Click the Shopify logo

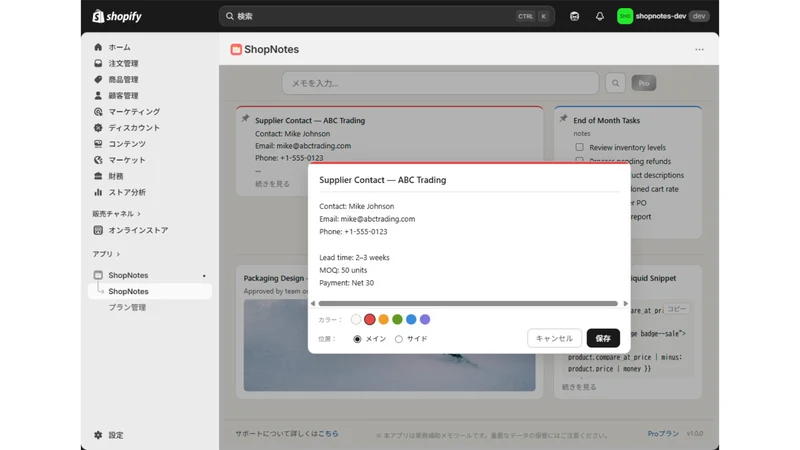(x=117, y=16)
